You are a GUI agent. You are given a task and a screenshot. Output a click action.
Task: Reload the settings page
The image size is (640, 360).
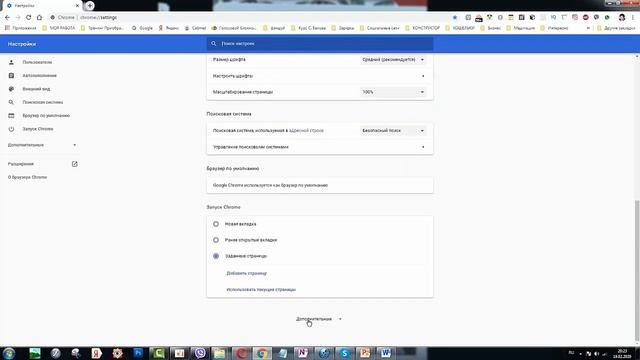29,18
